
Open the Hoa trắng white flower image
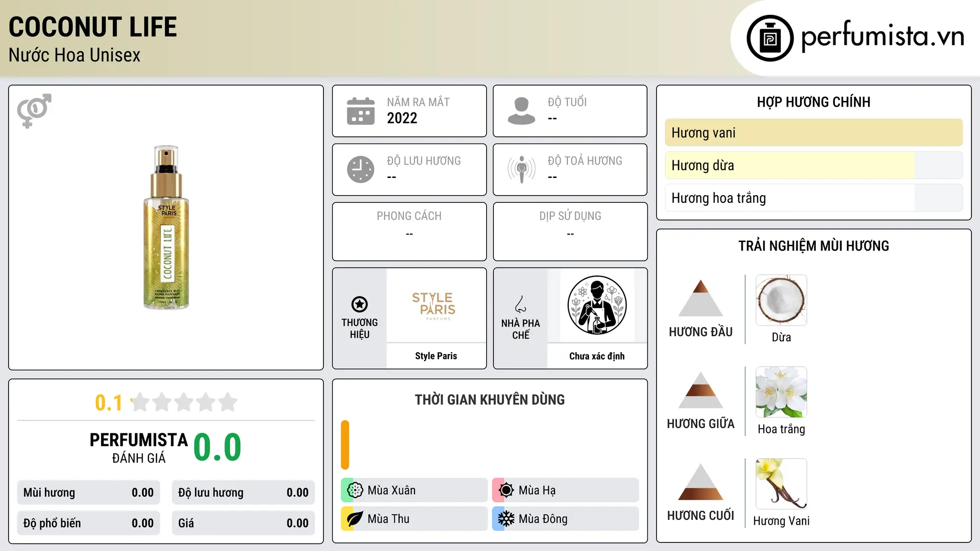click(x=781, y=392)
